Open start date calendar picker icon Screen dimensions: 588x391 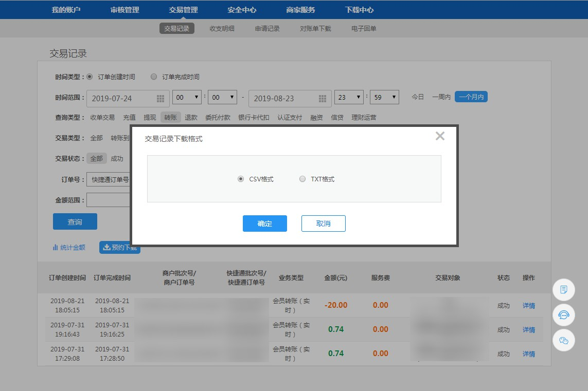click(161, 99)
